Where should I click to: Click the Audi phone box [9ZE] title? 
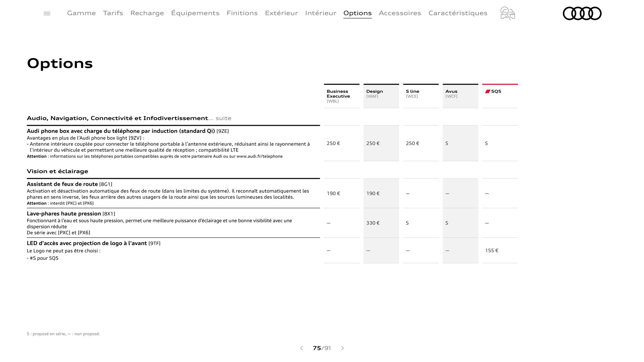pyautogui.click(x=128, y=131)
